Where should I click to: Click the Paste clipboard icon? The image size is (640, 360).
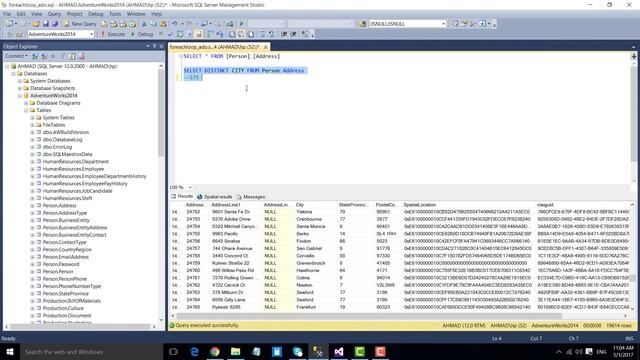(x=163, y=24)
